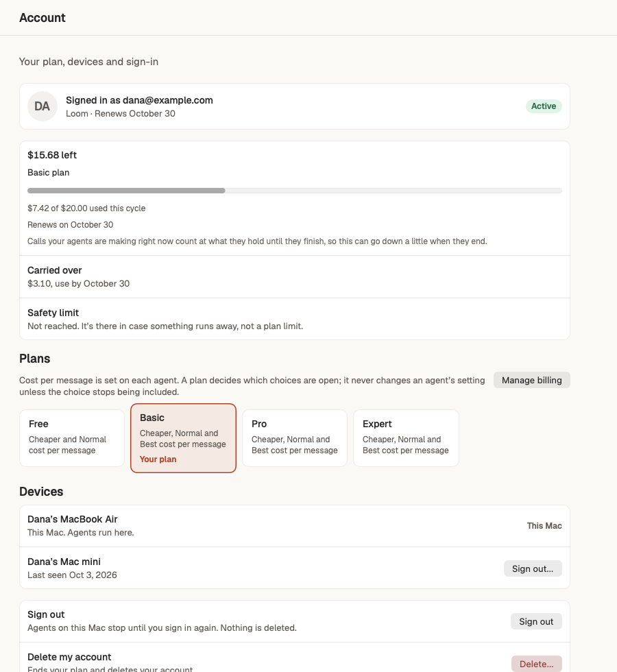The image size is (617, 672).
Task: Click the 'Delete my account' heading
Action: (69, 657)
